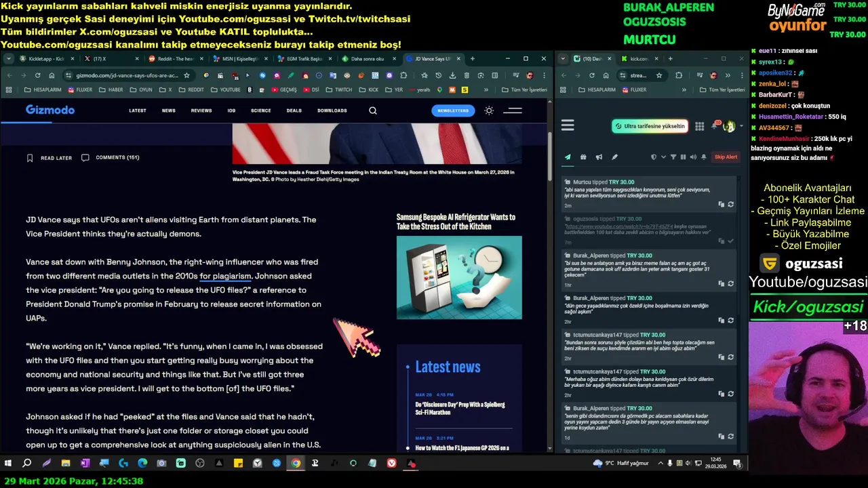
Task: Open Windows Start menu
Action: (x=8, y=464)
